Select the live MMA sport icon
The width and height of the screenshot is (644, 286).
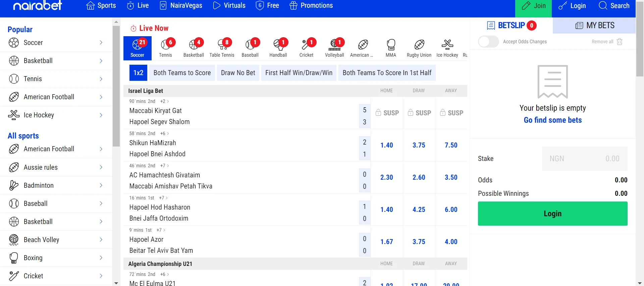[391, 48]
